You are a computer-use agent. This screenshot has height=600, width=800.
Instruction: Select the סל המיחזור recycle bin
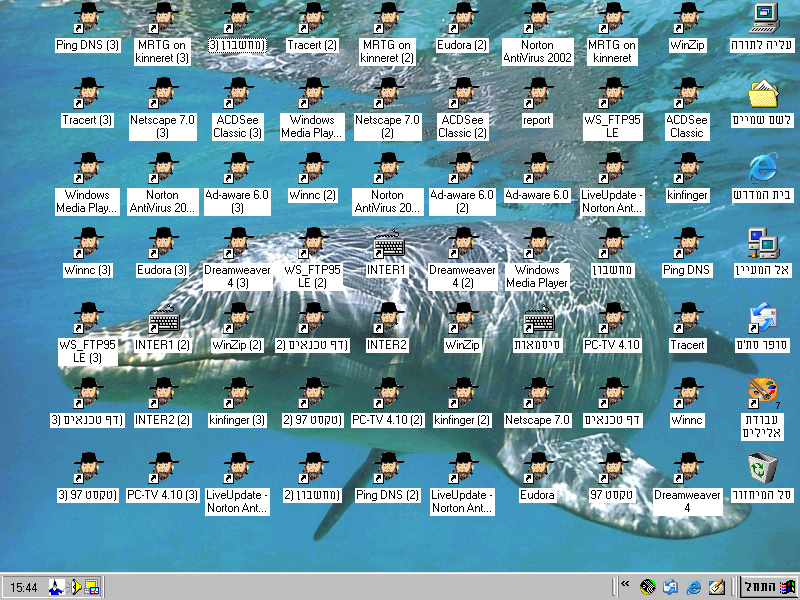pos(762,477)
